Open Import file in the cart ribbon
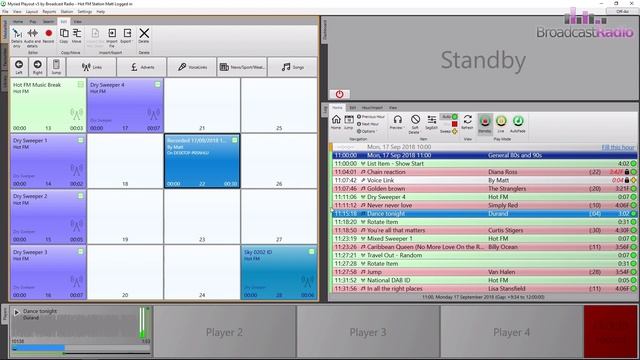This screenshot has height=360, width=640. [112, 37]
